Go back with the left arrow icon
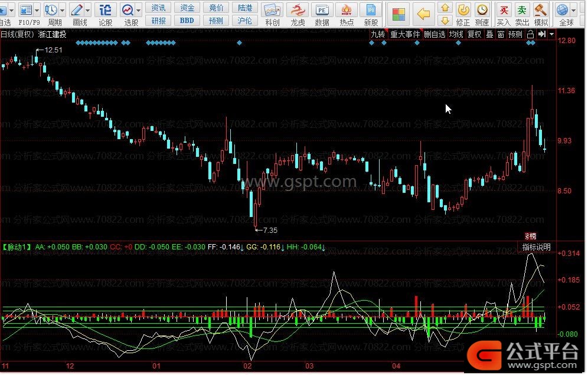The width and height of the screenshot is (588, 375). click(423, 14)
